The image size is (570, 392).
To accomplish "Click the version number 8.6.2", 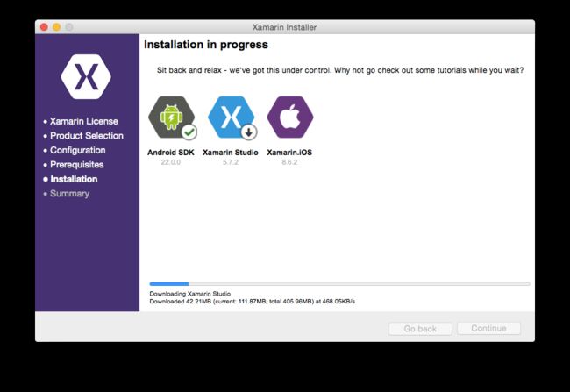I will pyautogui.click(x=289, y=162).
